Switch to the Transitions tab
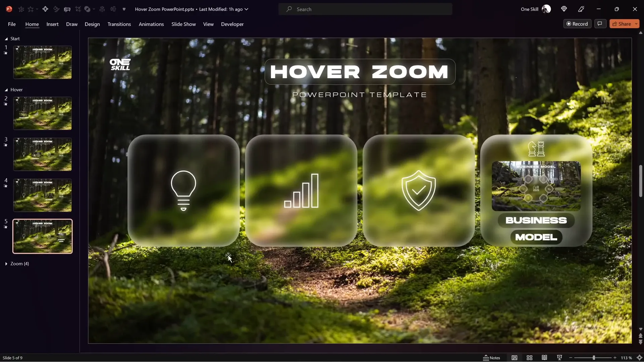 (x=119, y=24)
